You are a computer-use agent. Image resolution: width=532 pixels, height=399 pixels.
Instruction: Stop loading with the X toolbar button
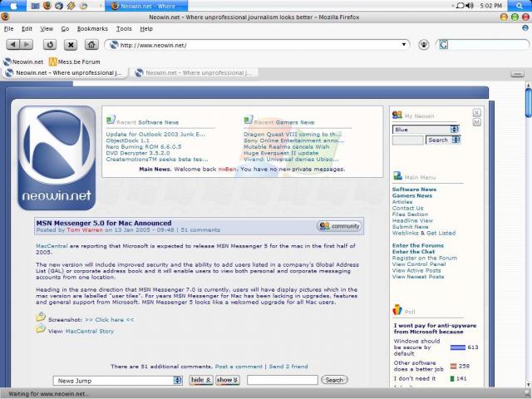(71, 44)
